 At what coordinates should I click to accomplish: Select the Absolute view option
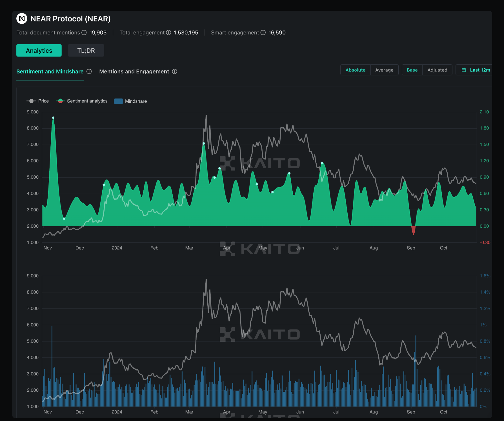(356, 70)
